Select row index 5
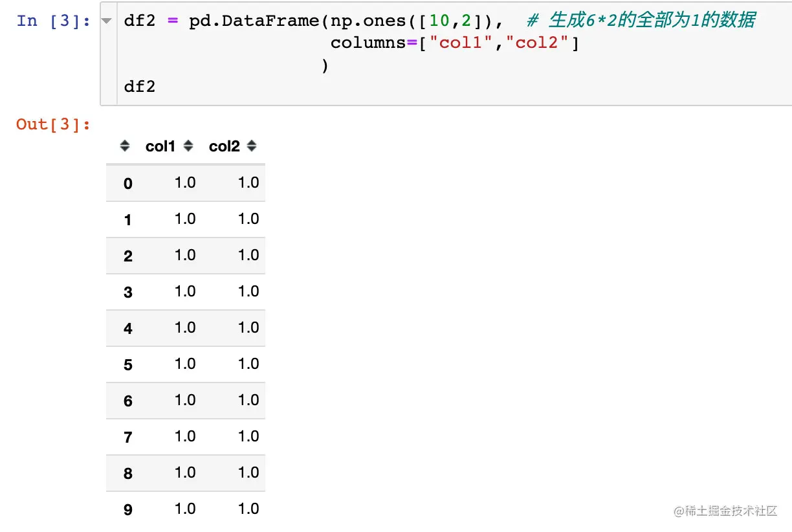The width and height of the screenshot is (792, 532). (x=127, y=365)
